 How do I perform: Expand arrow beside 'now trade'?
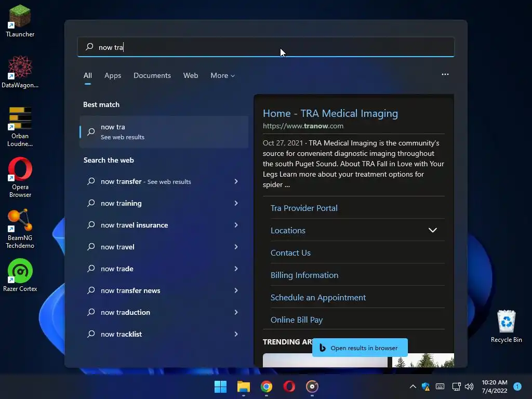click(236, 269)
